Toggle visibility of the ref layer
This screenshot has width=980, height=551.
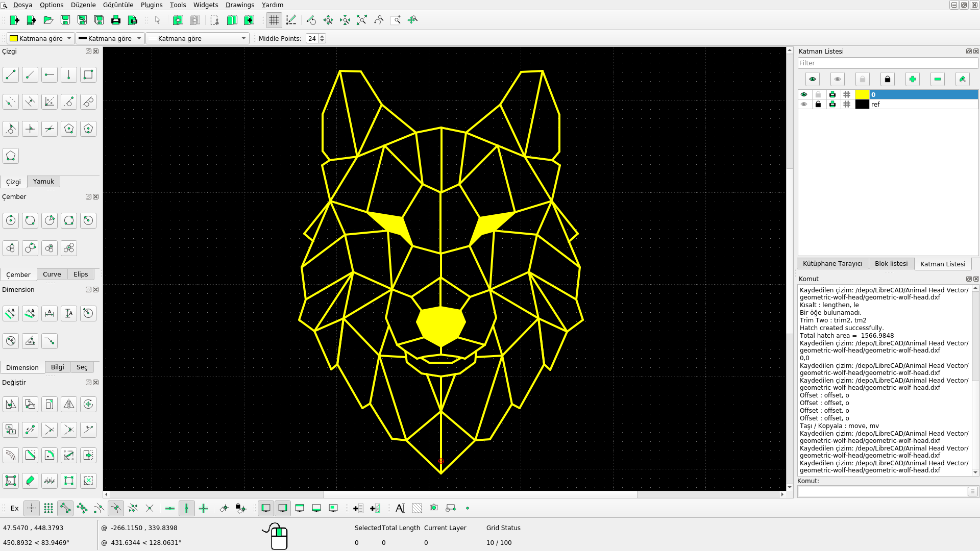(804, 104)
